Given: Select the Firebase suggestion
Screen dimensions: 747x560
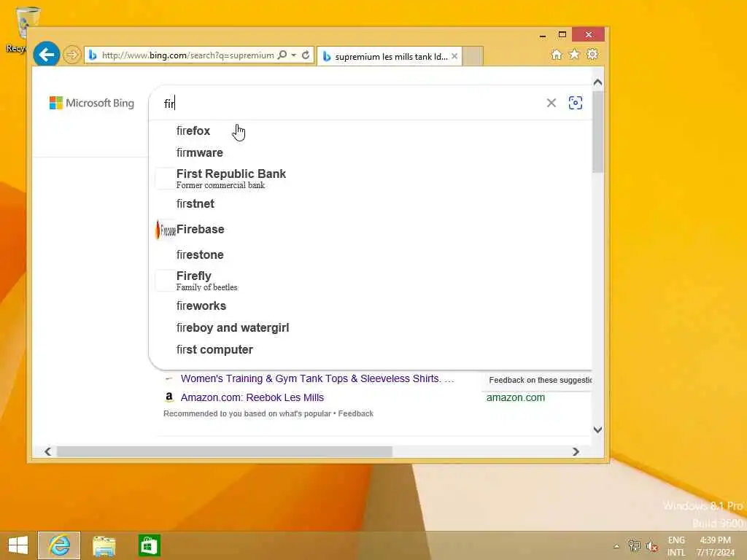Looking at the screenshot, I should [x=370, y=230].
